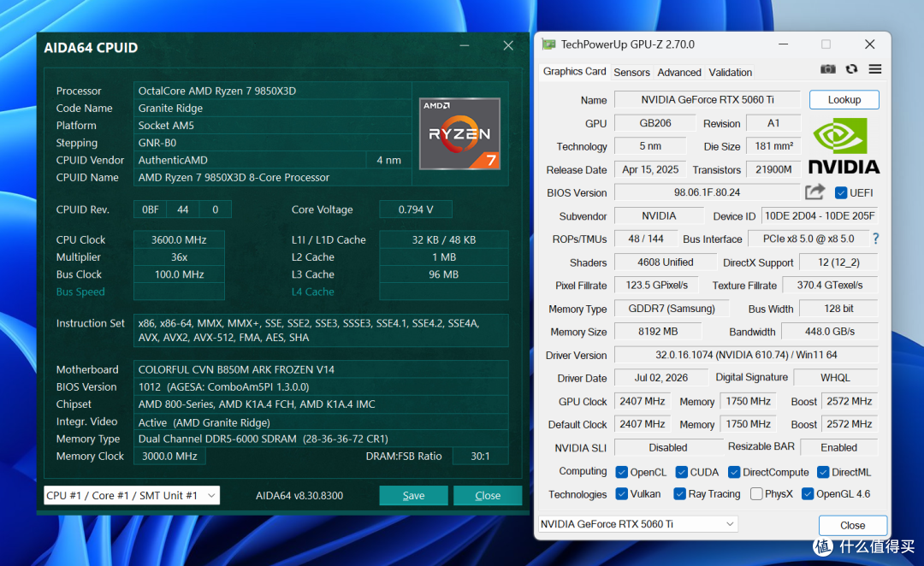Viewport: 924px width, 566px height.
Task: Click the NVIDIA logo in GPU-Z
Action: point(844,145)
